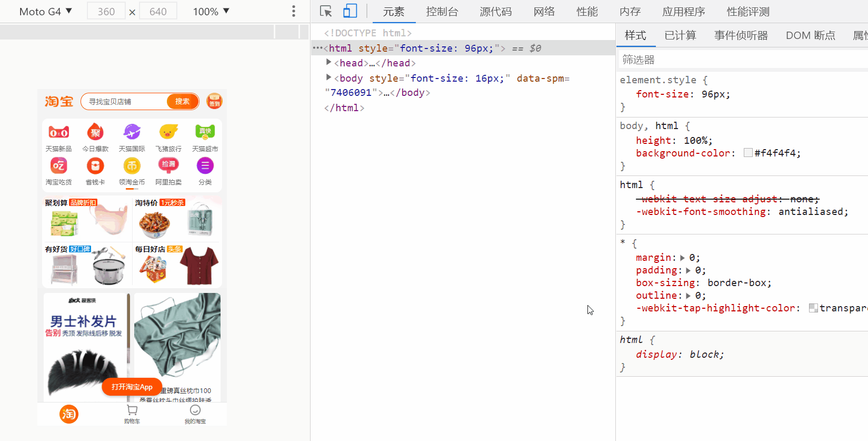Expand the margin shorthand property

[x=682, y=258]
